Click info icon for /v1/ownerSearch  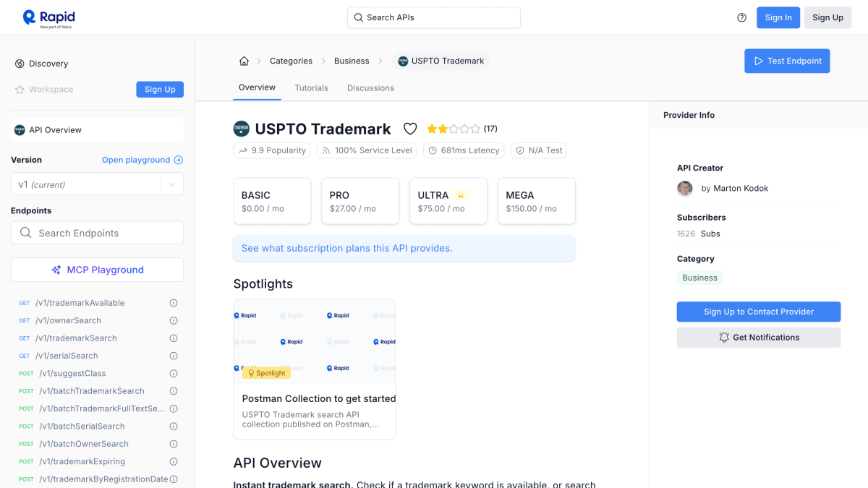174,320
